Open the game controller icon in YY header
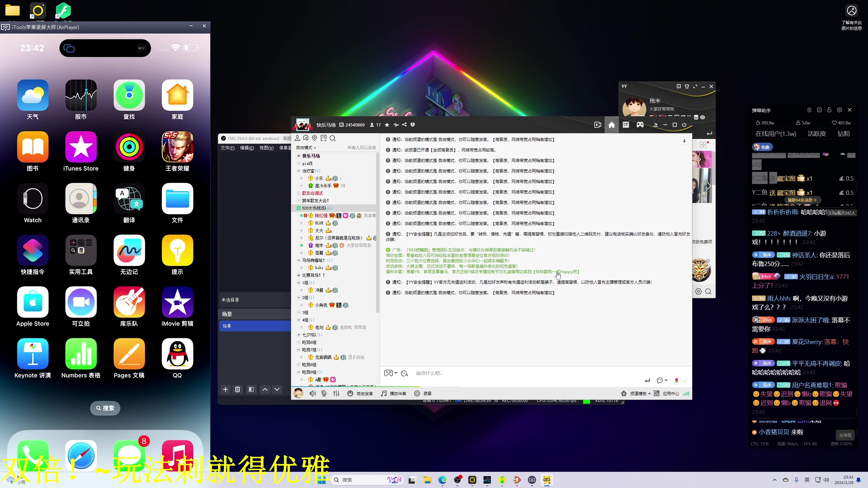 (x=640, y=125)
